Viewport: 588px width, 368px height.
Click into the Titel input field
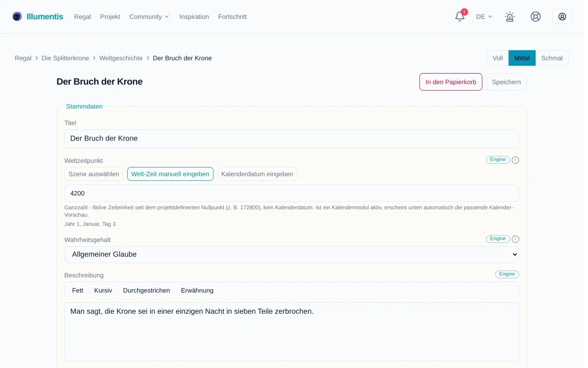coord(292,139)
